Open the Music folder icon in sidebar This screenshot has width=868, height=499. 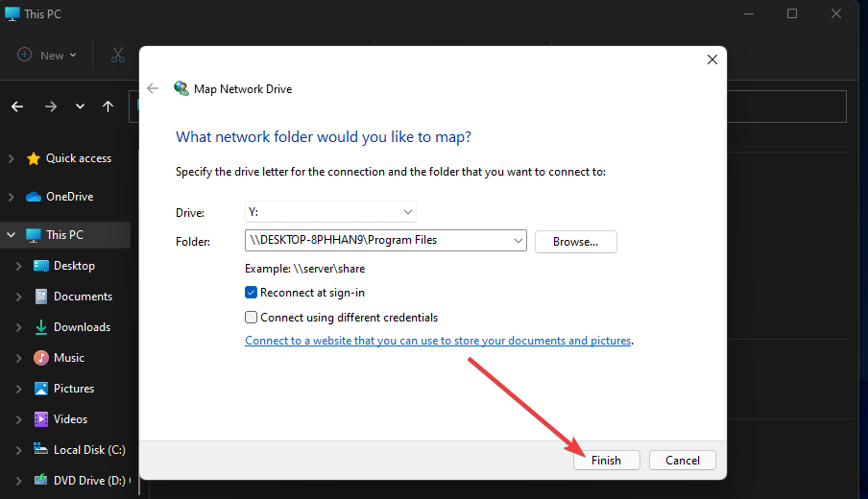41,358
